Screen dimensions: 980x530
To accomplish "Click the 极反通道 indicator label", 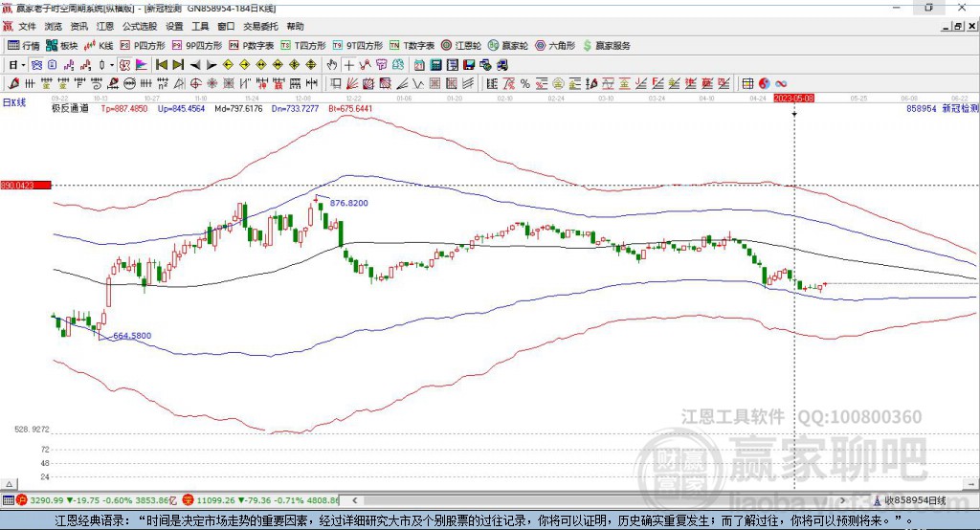I will point(70,108).
